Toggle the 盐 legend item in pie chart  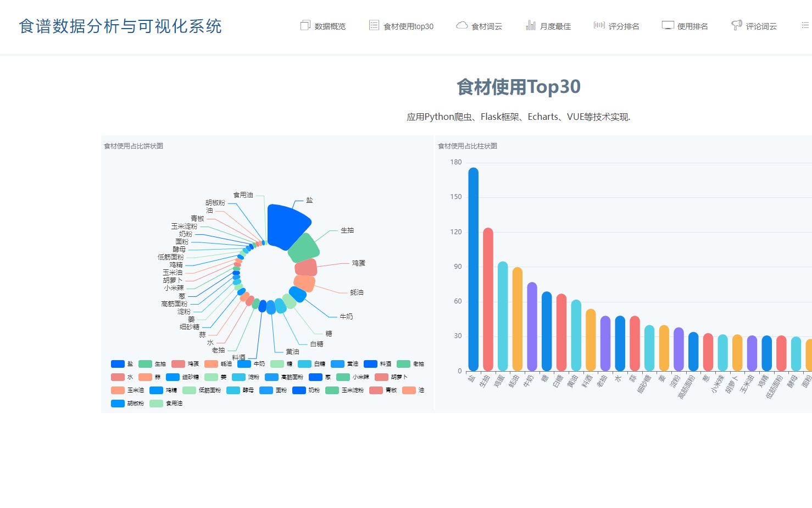(x=122, y=363)
